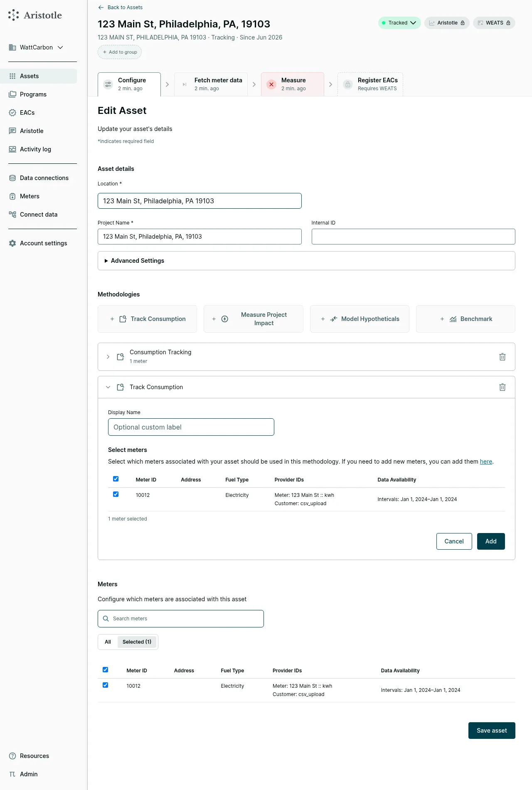
Task: Click Cancel in Track Consumption panel
Action: pyautogui.click(x=454, y=541)
